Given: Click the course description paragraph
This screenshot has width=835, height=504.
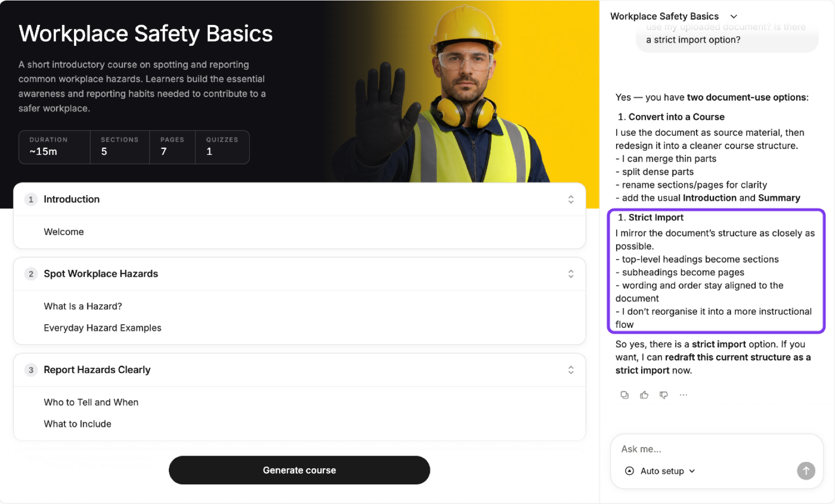Looking at the screenshot, I should (x=142, y=86).
